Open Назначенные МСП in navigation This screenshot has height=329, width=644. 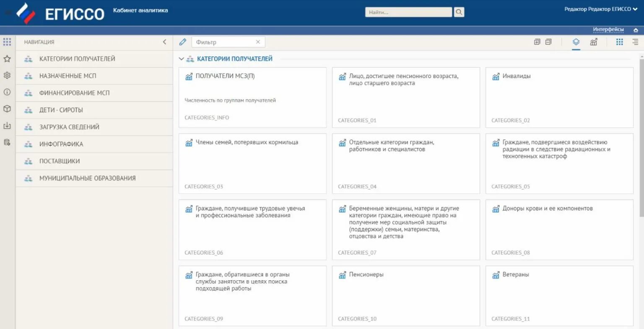(94, 76)
